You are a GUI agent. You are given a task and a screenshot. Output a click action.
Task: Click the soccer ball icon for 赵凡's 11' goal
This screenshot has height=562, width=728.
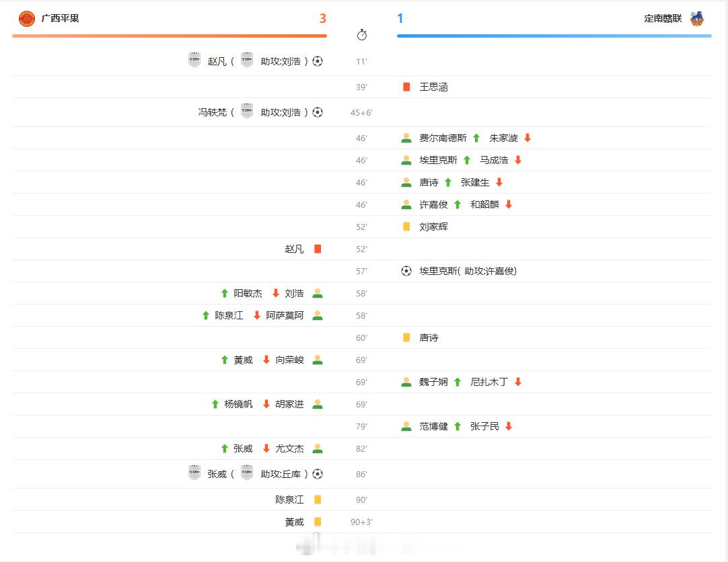(x=317, y=61)
